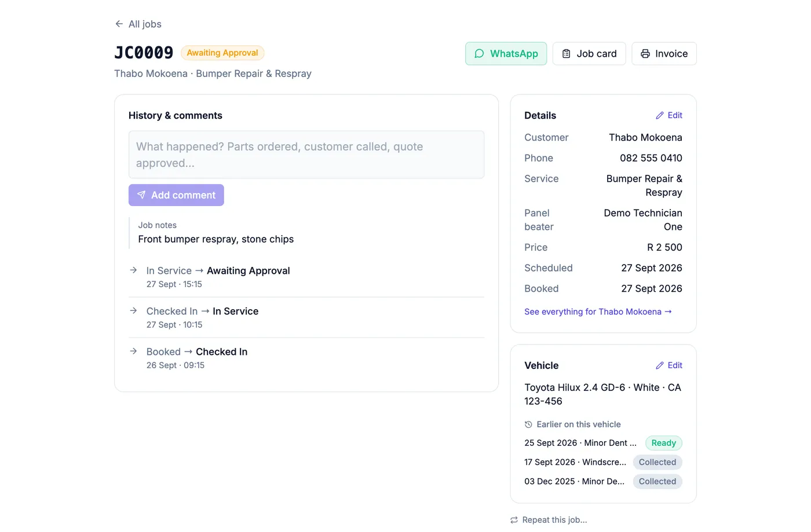See everything for Thabo Mokoena
The height and width of the screenshot is (532, 811).
point(598,311)
